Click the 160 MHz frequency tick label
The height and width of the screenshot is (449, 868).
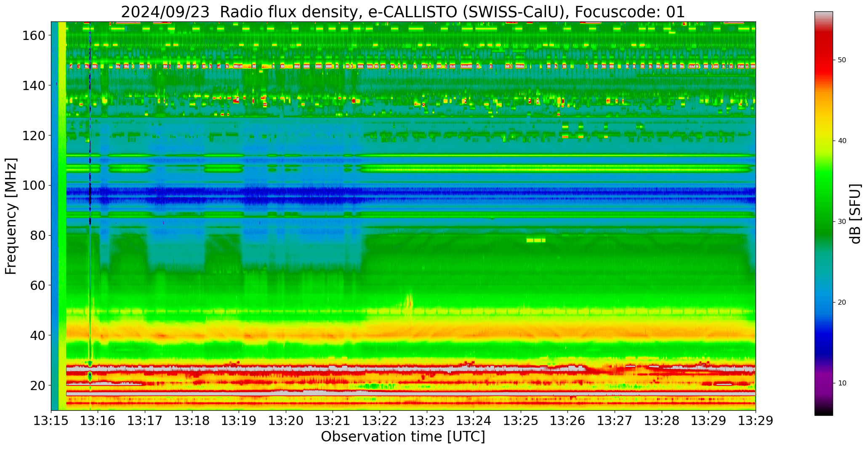(x=34, y=36)
